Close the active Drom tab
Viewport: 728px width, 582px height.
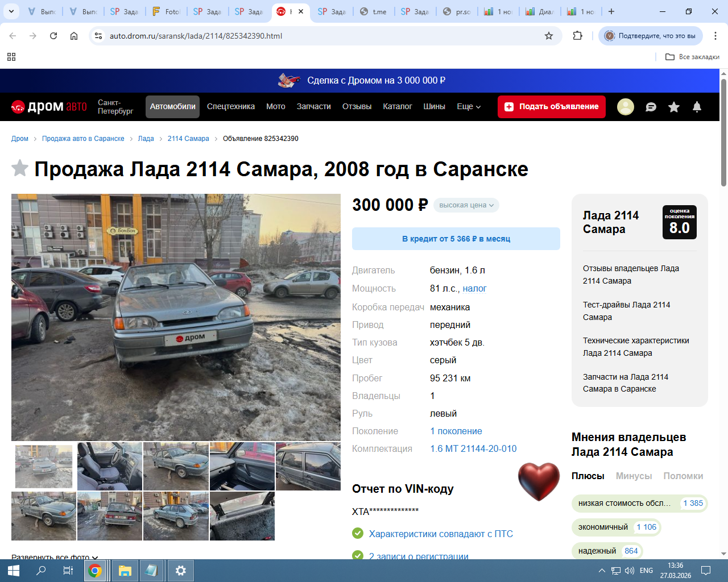click(x=301, y=11)
